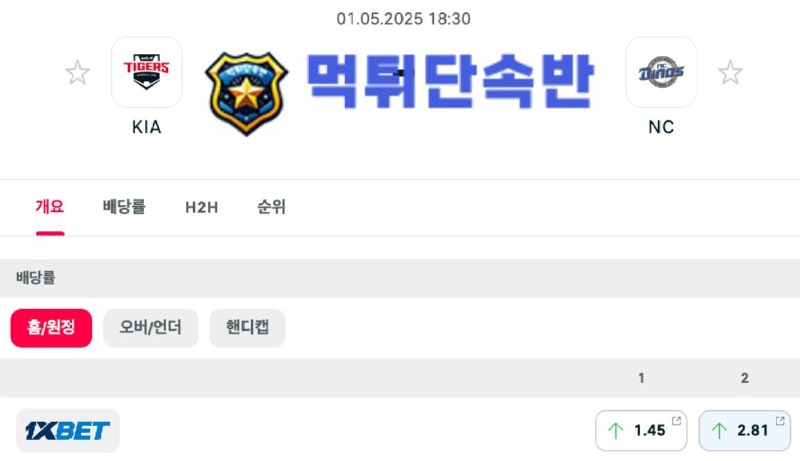Open the NC Dinos team logo

click(x=661, y=72)
